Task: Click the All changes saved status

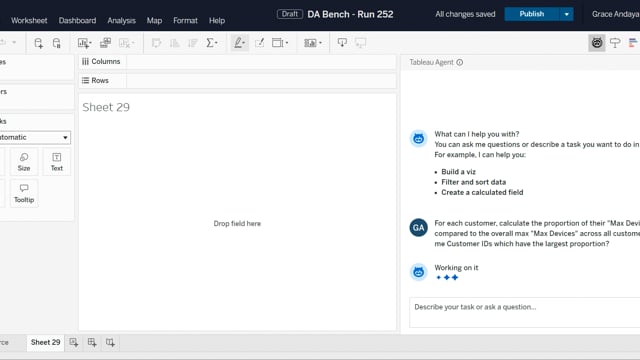Action: [465, 14]
